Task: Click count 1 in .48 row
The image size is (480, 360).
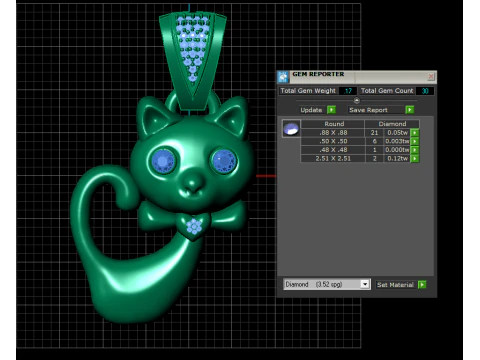Action: tap(374, 150)
